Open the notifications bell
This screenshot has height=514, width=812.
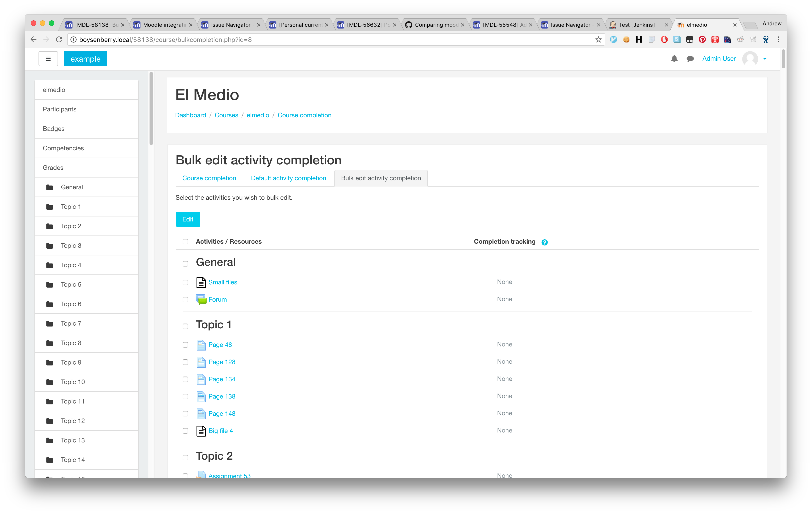click(x=674, y=59)
